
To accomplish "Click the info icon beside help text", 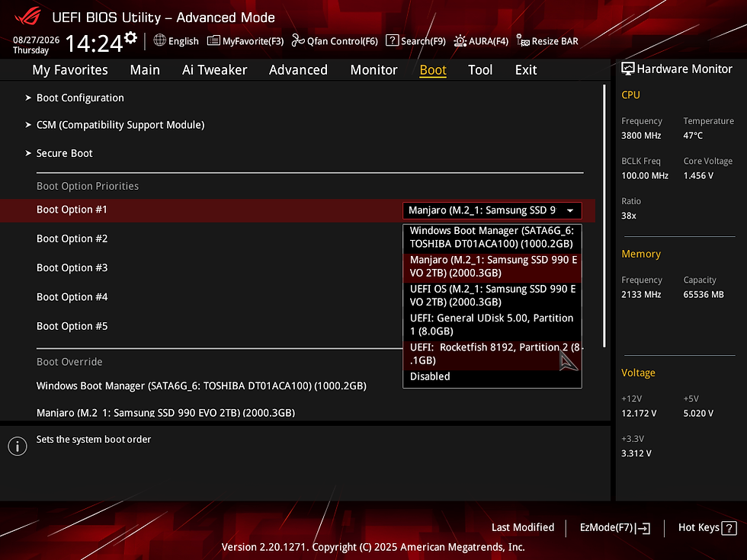I will point(18,446).
